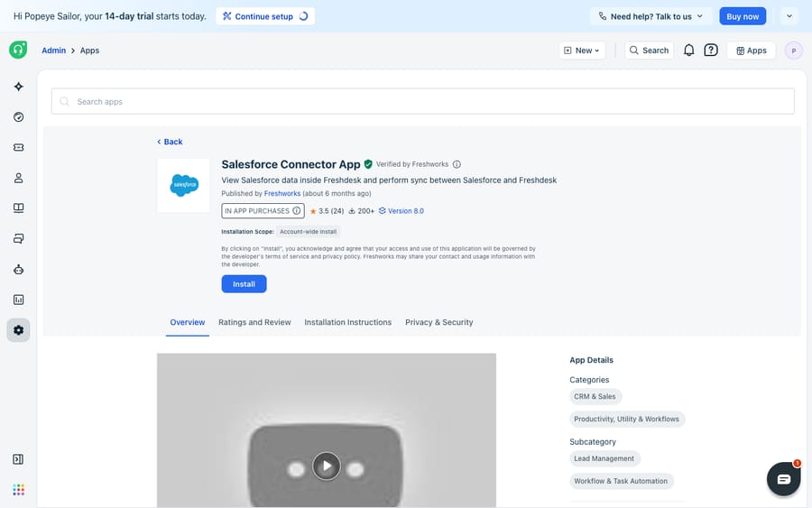Open the bot icon in sidebar

(x=19, y=269)
